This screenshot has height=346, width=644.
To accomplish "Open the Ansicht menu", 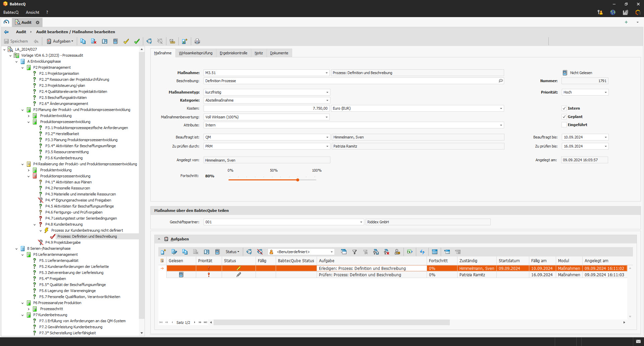I will pos(33,12).
